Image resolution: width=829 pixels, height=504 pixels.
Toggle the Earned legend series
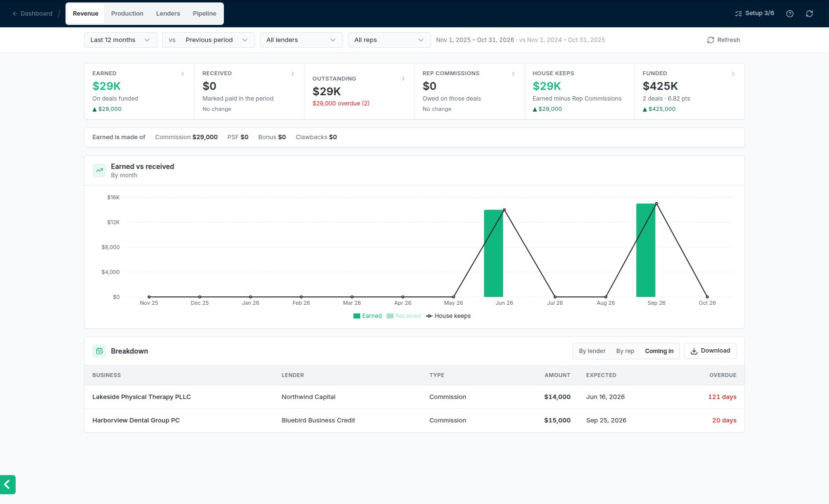click(x=368, y=316)
